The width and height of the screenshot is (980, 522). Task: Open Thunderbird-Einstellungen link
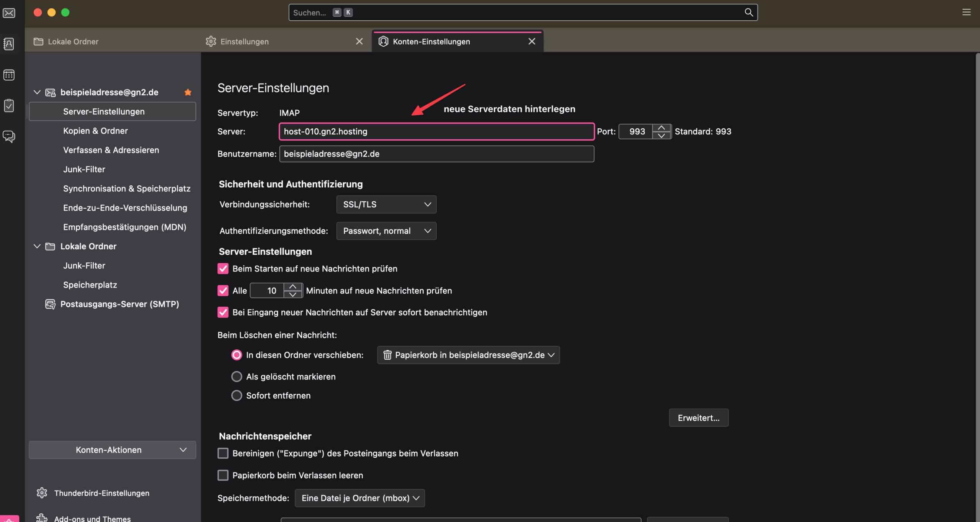(101, 493)
